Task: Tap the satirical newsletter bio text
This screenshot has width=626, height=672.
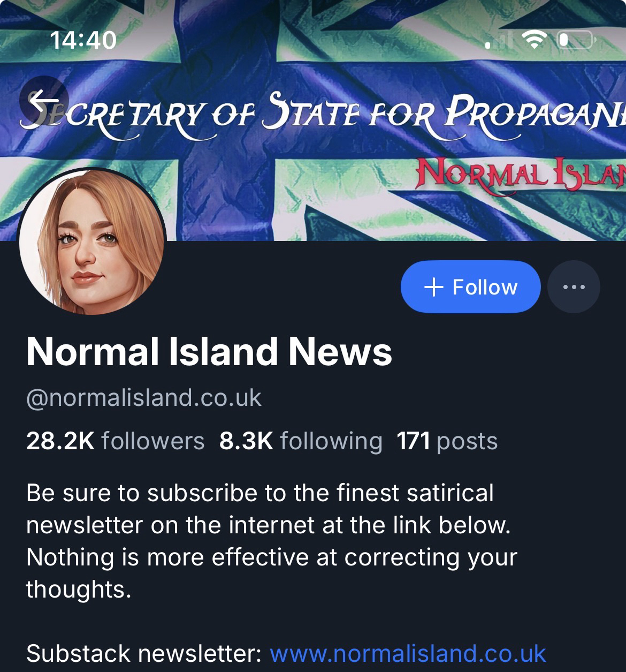Action: coord(272,541)
